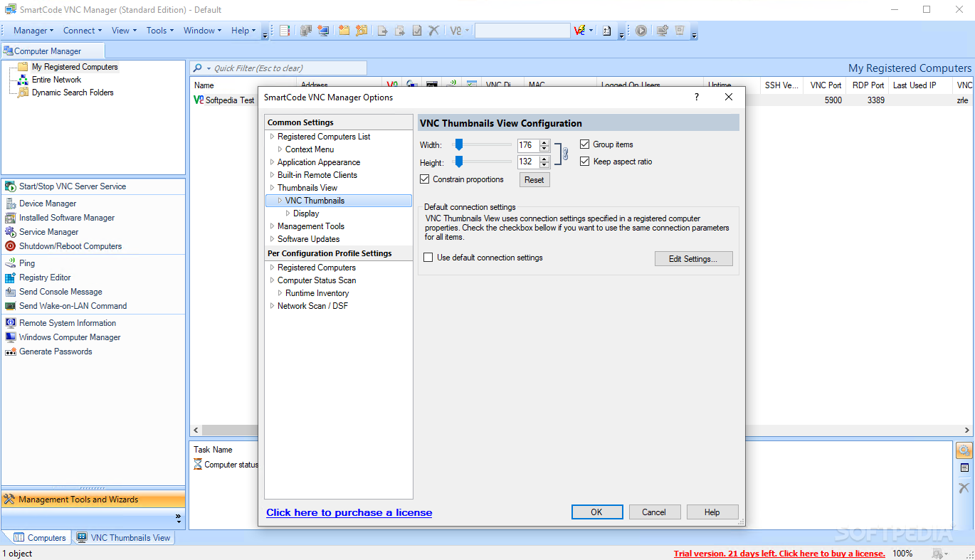This screenshot has height=560, width=975.
Task: Select Entire Network in the tree
Action: 56,80
